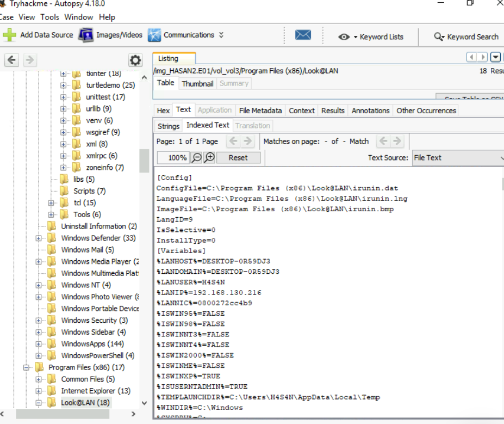Zoom out the text with the minus magnifier
The image size is (504, 424).
196,158
